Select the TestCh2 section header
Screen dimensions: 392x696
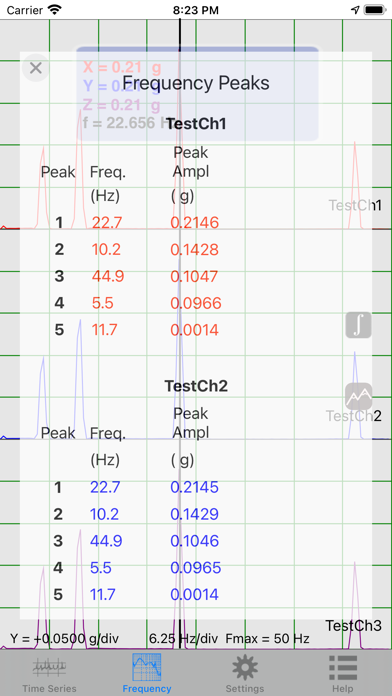[x=196, y=386]
